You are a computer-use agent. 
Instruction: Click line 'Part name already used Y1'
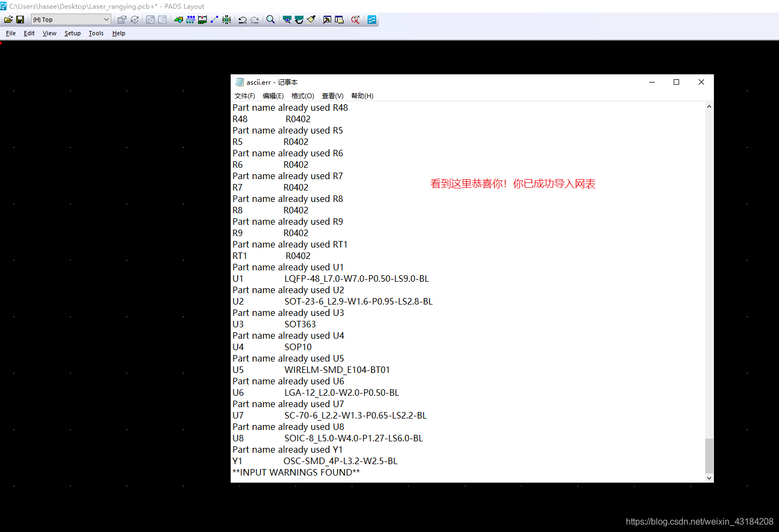pos(288,449)
